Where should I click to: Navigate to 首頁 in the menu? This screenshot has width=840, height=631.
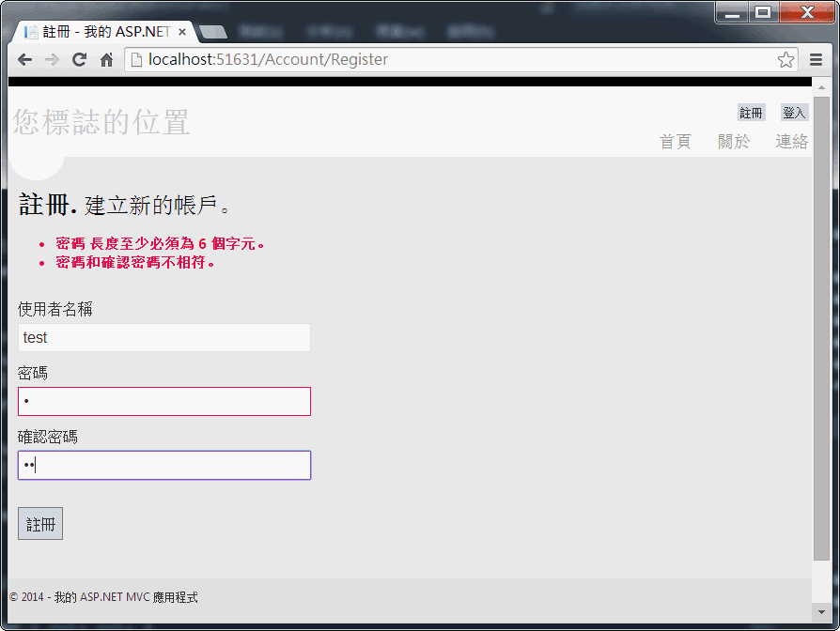(675, 142)
